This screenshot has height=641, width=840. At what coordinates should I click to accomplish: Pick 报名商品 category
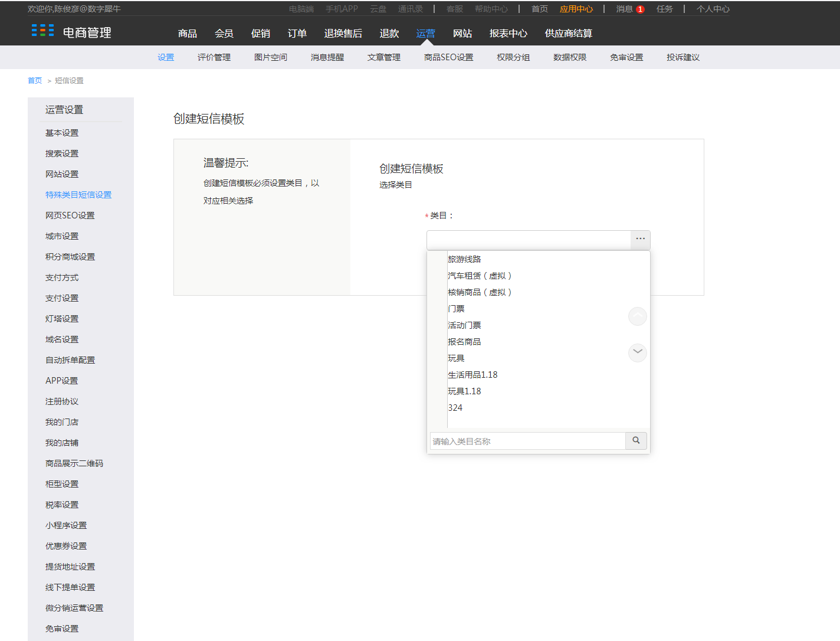click(x=464, y=342)
